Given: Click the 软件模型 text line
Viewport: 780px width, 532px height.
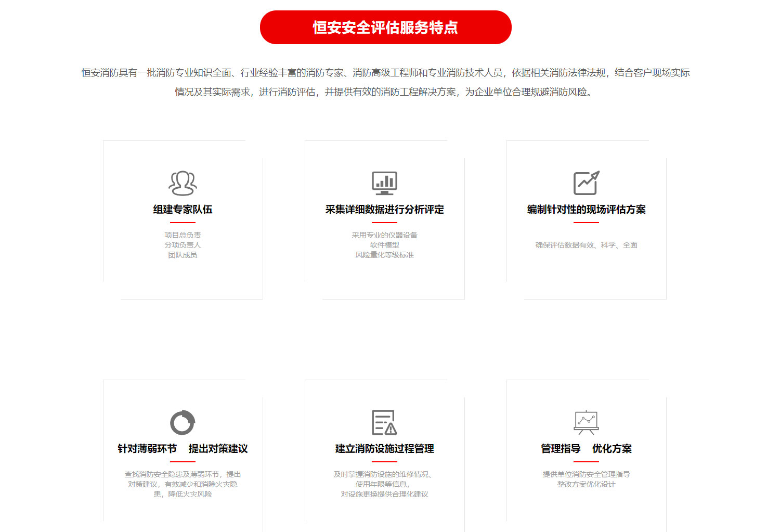Looking at the screenshot, I should click(x=385, y=245).
